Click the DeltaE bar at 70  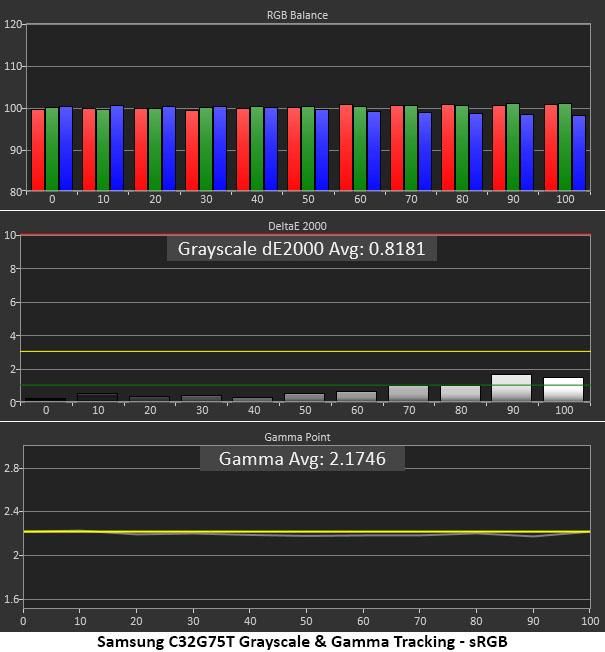[408, 394]
